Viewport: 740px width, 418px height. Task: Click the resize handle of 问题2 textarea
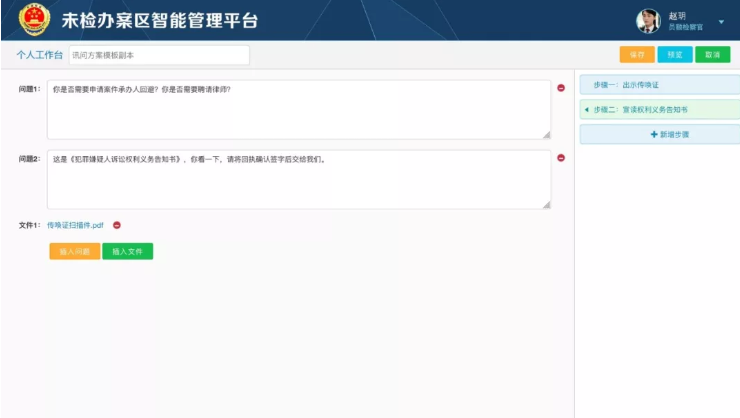[x=546, y=204]
